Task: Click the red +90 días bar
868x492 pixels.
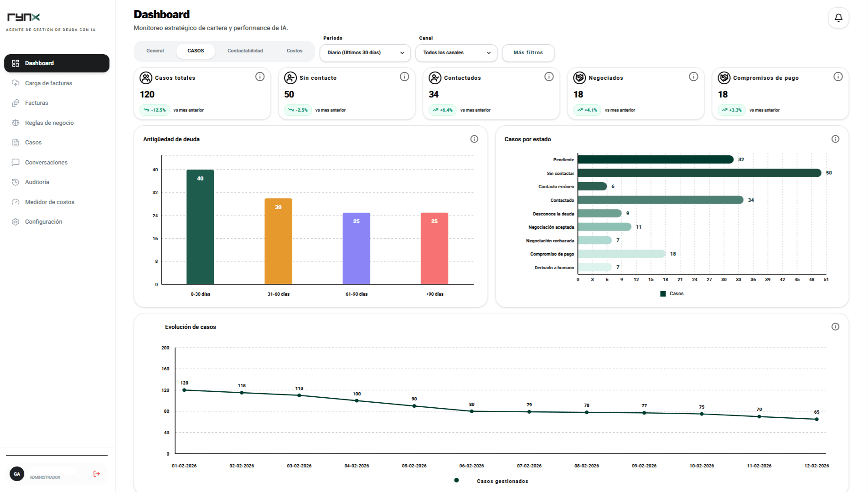Action: pos(434,248)
